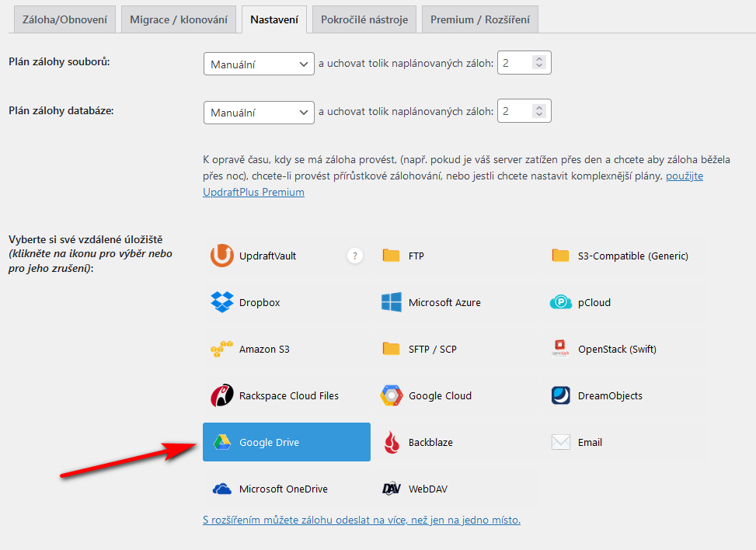Click the UpdraftVault label text

click(x=267, y=256)
